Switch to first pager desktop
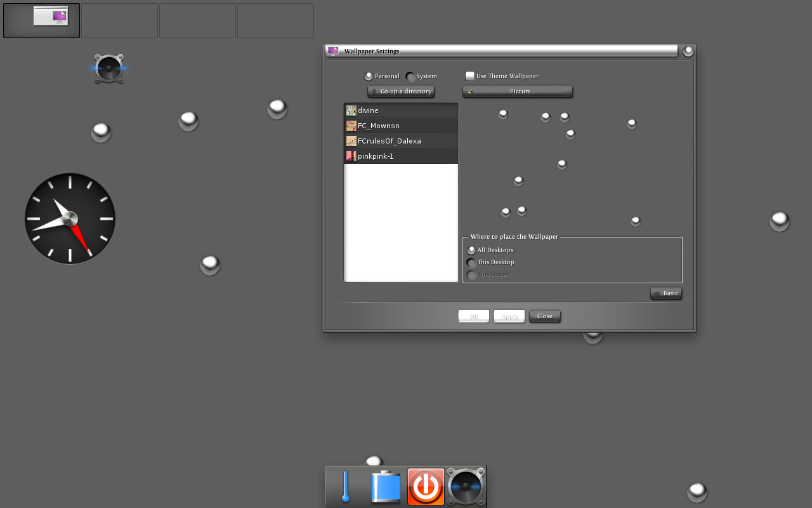Screen dimensions: 812x508 [x=41, y=20]
